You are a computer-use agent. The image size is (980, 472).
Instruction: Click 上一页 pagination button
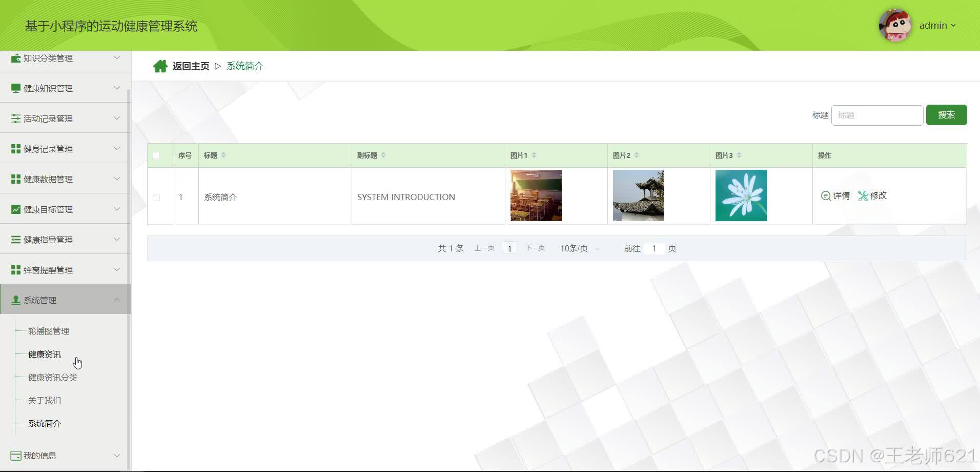[484, 248]
